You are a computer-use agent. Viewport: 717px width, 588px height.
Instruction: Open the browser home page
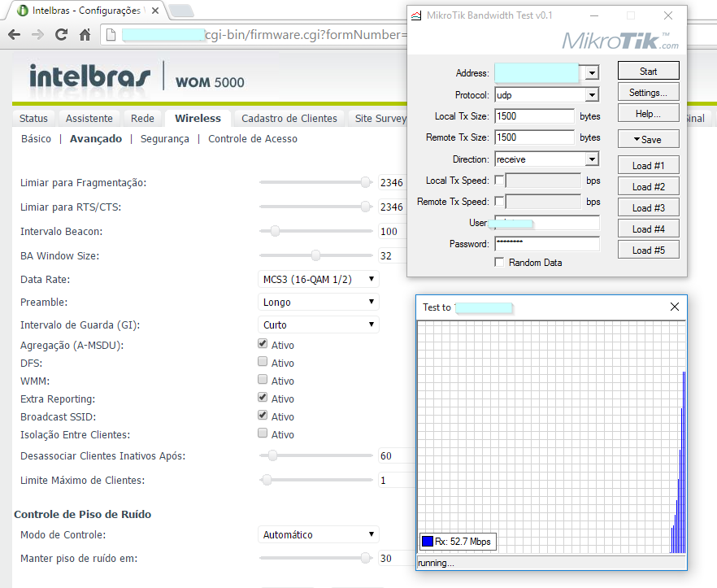[x=85, y=35]
